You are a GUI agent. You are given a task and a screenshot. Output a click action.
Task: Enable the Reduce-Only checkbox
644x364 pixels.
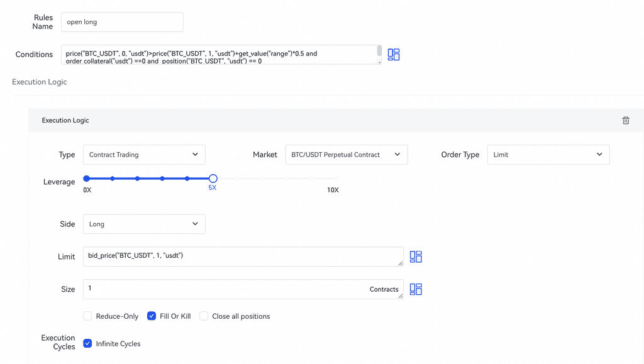tap(87, 316)
